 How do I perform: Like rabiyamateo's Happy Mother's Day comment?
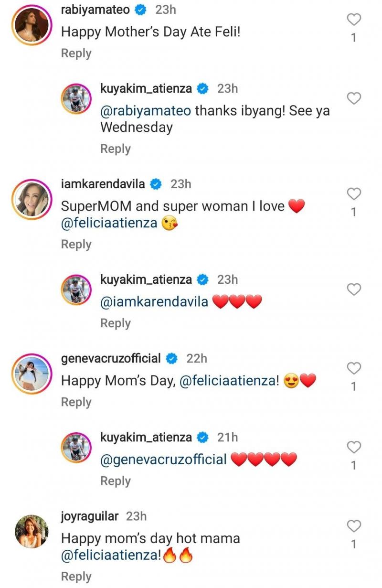[353, 20]
